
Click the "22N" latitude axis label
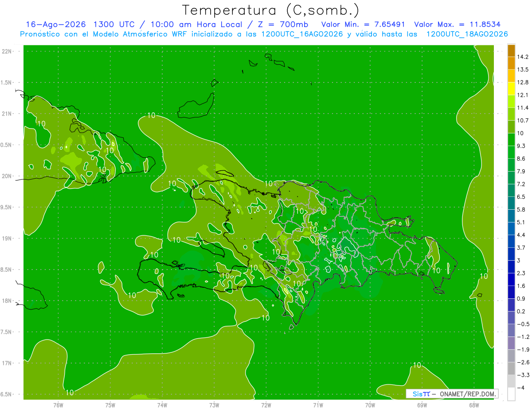[x=7, y=51]
